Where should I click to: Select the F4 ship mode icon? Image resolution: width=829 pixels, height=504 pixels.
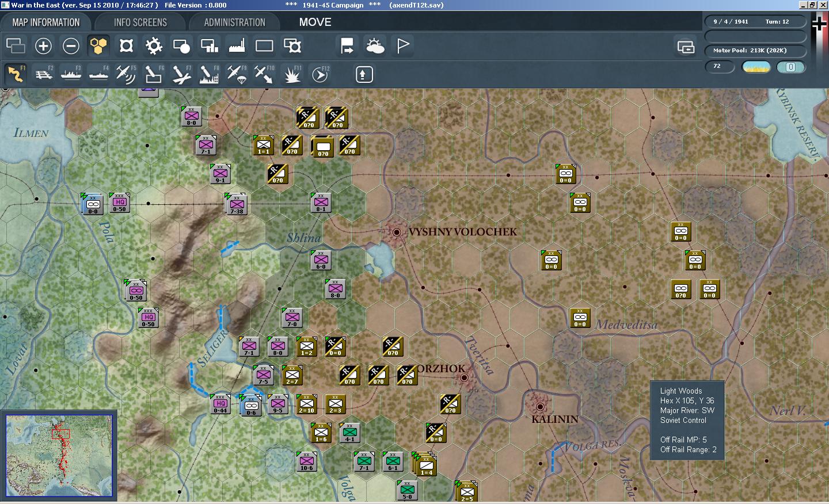click(x=98, y=74)
